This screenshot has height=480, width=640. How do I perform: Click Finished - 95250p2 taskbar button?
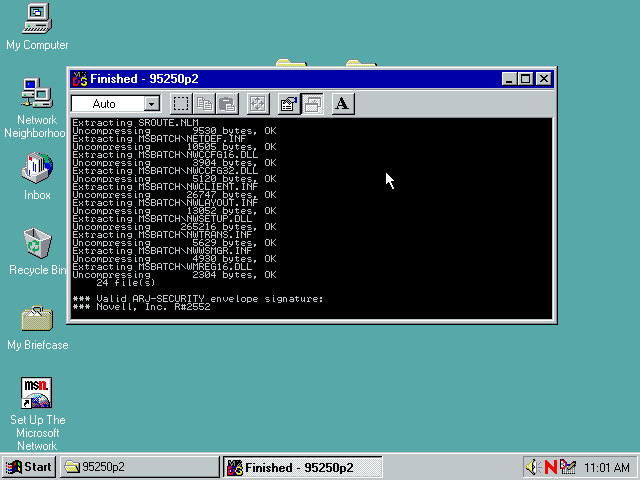(x=302, y=467)
